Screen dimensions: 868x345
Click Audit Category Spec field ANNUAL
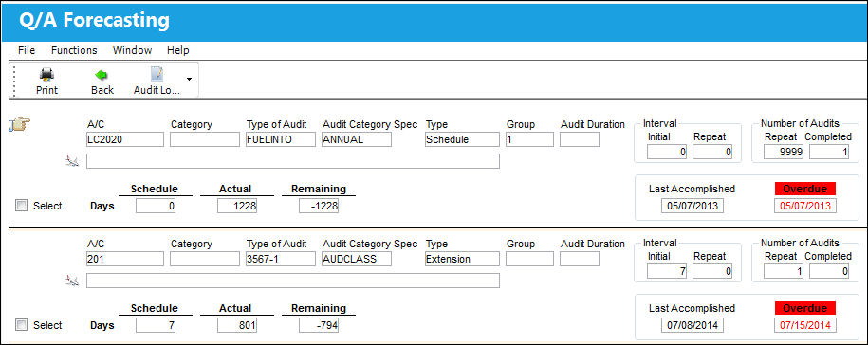coord(357,139)
